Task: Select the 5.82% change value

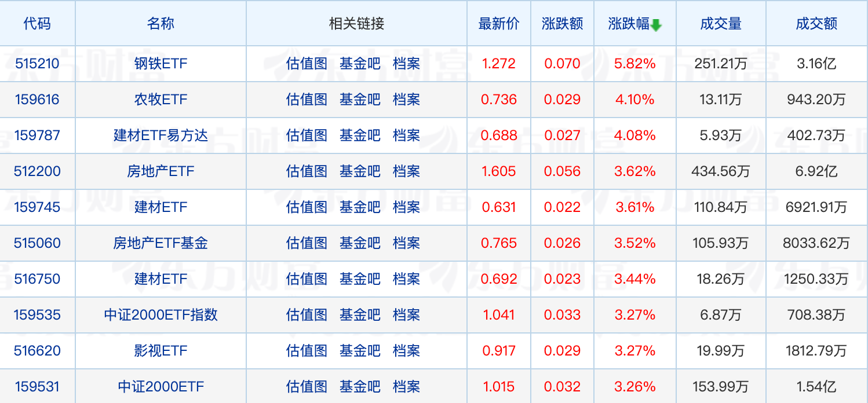Action: coord(635,64)
